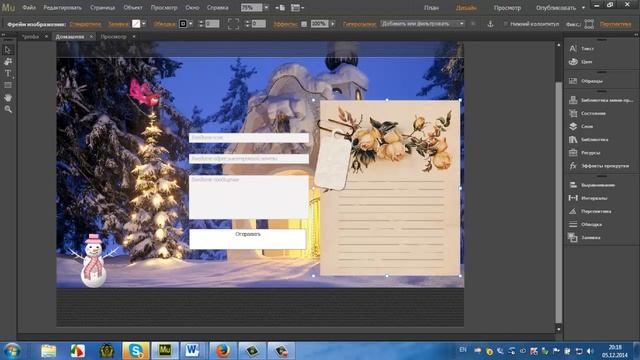Open the stroke swatch dropdown arrow

[191, 24]
